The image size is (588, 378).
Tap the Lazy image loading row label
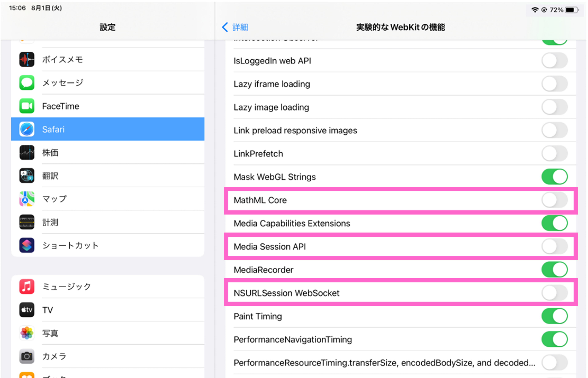pyautogui.click(x=271, y=107)
